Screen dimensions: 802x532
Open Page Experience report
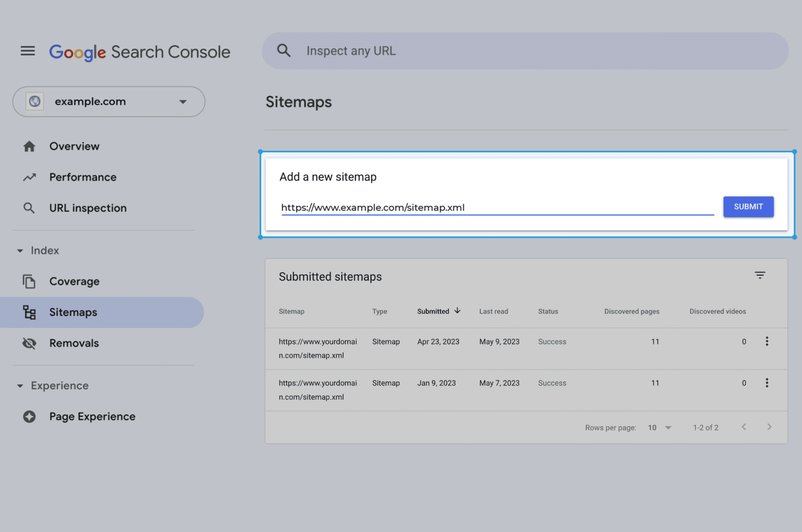click(92, 416)
